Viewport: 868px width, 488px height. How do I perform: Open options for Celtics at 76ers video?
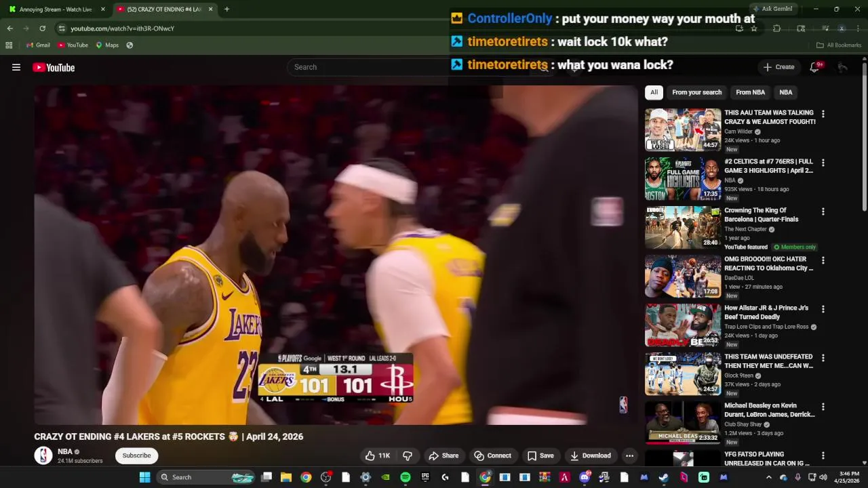pos(823,163)
